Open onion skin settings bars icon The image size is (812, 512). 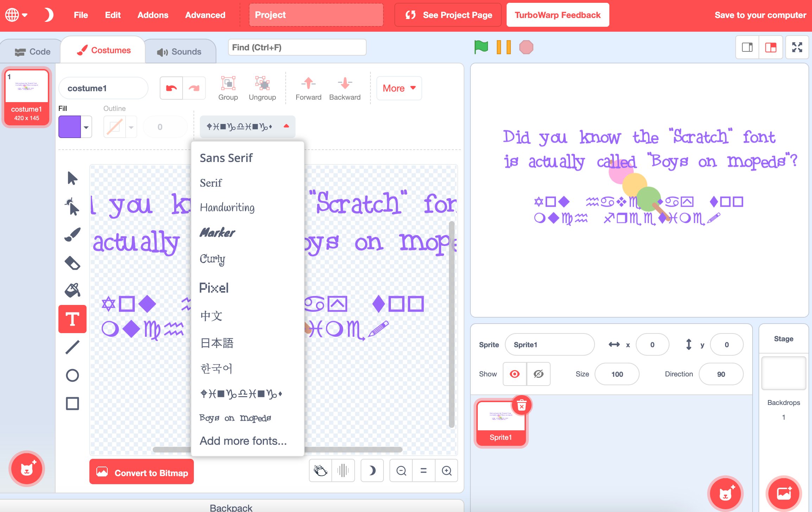coord(343,470)
